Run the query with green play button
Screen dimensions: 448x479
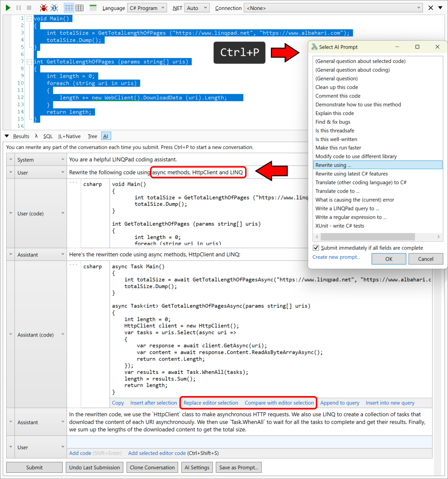click(x=8, y=8)
